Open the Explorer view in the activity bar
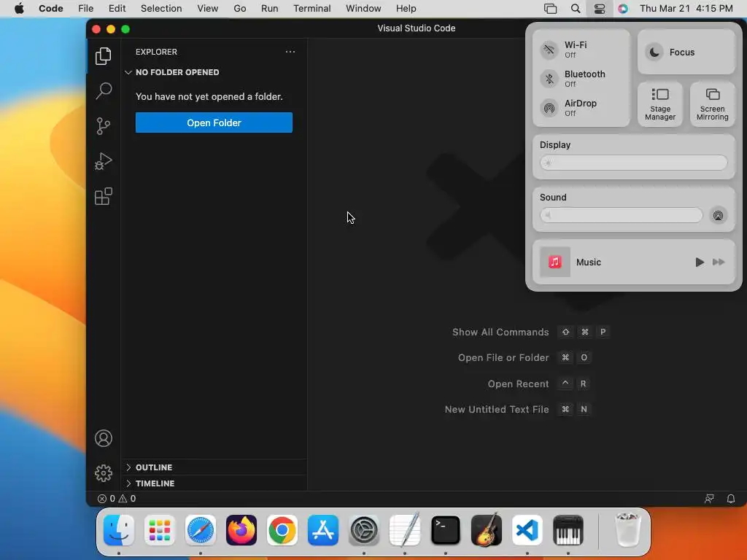This screenshot has height=560, width=747. (104, 56)
